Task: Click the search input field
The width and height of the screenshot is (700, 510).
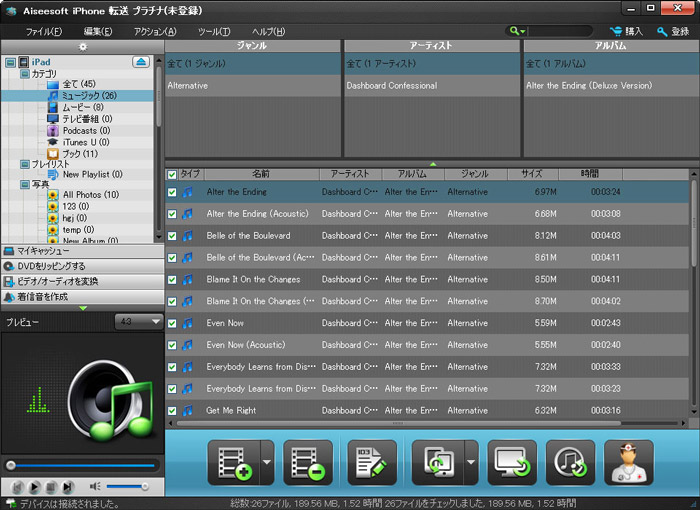Action: point(559,31)
